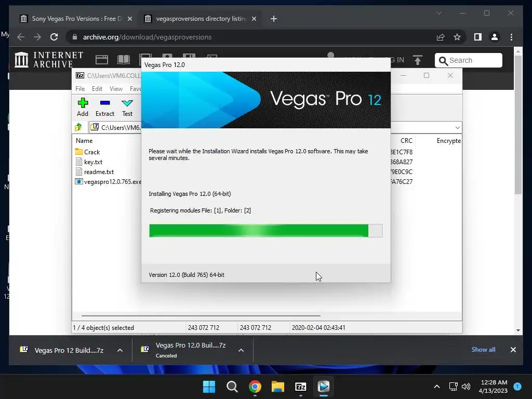Reload the archive.org page
532x399 pixels.
click(x=54, y=37)
